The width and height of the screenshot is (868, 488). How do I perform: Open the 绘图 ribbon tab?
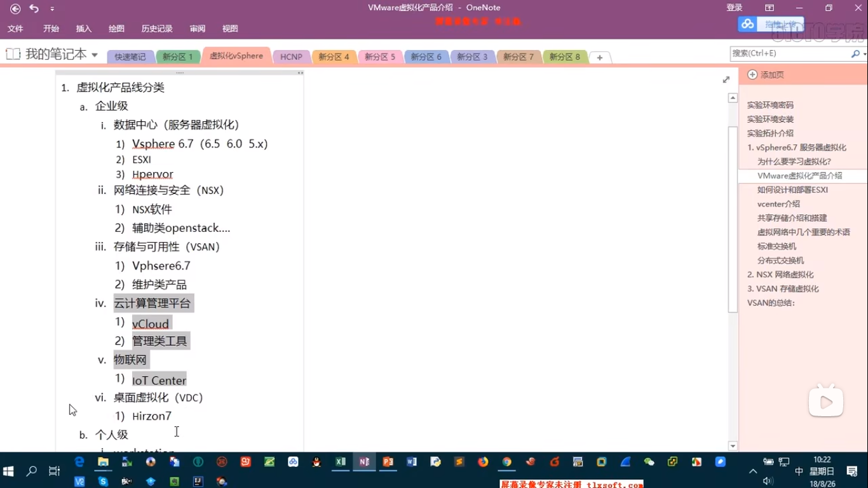[x=116, y=29]
